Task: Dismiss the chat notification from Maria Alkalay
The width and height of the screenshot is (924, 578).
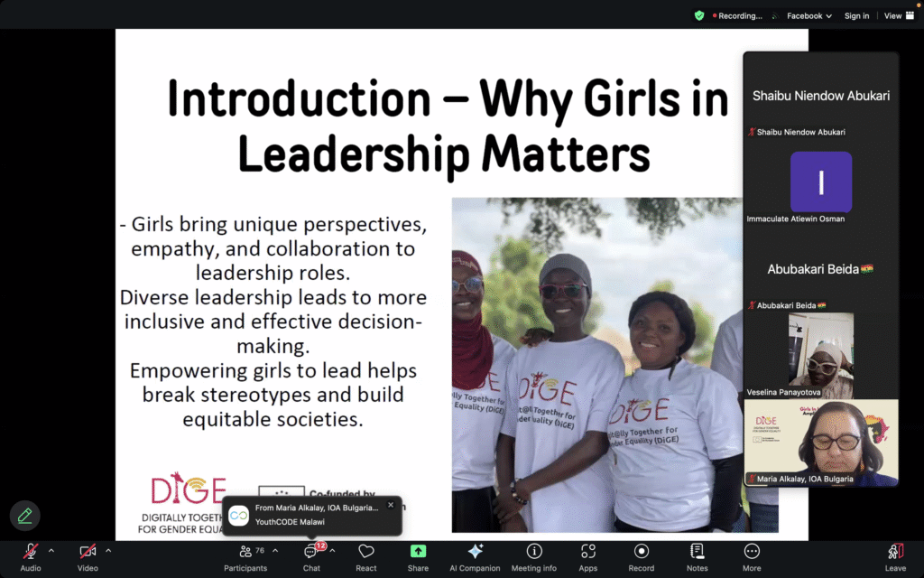Action: click(391, 505)
